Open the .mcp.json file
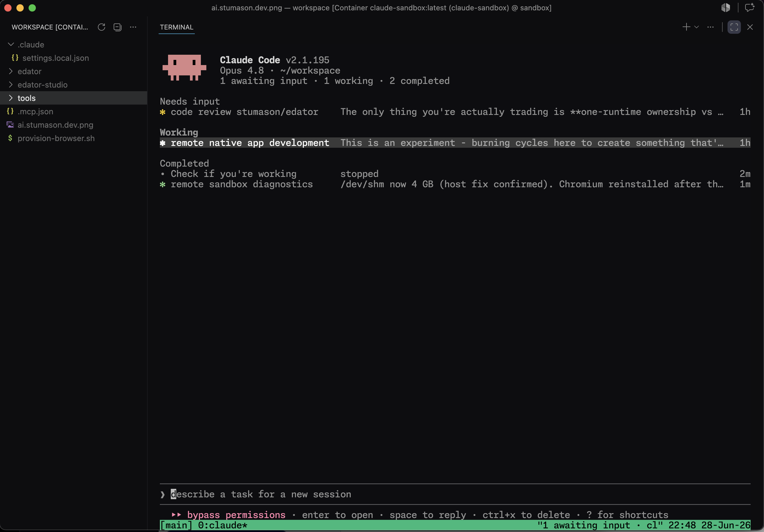Viewport: 764px width, 532px height. tap(74, 111)
